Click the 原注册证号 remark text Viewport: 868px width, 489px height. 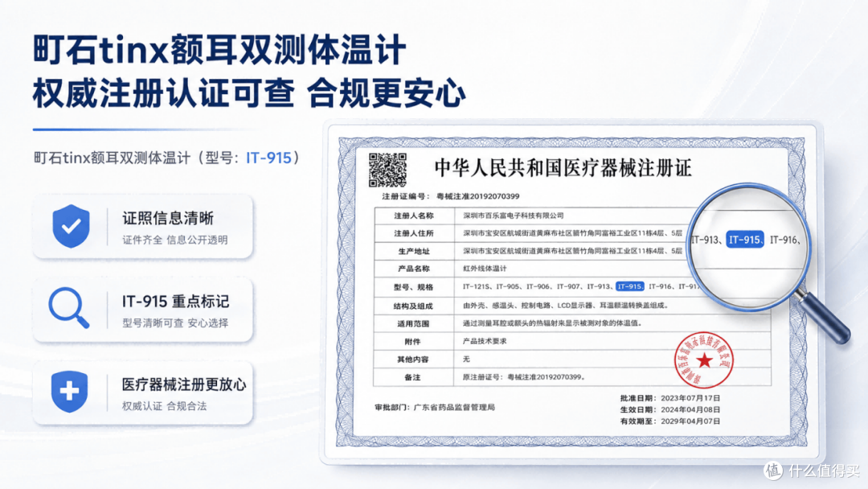point(524,377)
